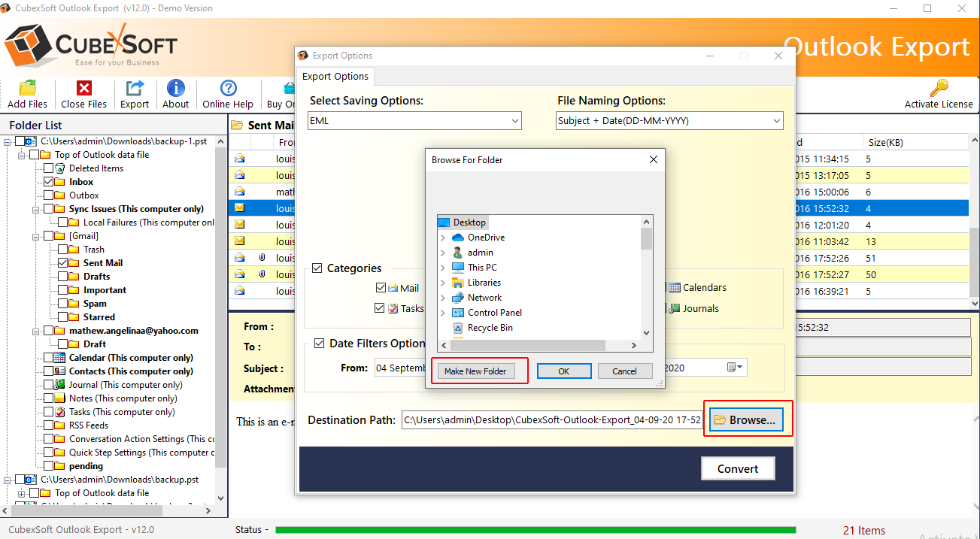Screen dimensions: 980x539
Task: Toggle the Date Filters Option checkbox
Action: click(317, 344)
